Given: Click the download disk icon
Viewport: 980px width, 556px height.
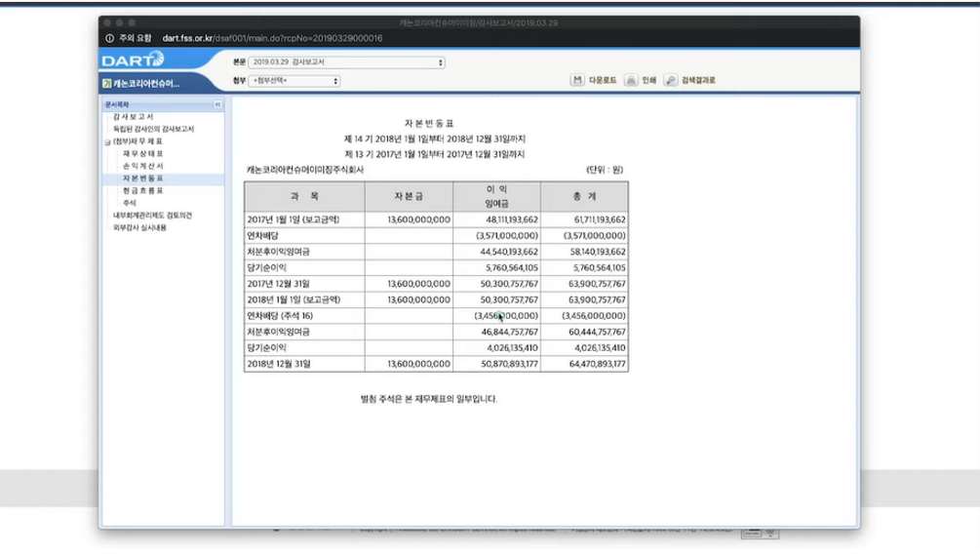Looking at the screenshot, I should tap(577, 80).
